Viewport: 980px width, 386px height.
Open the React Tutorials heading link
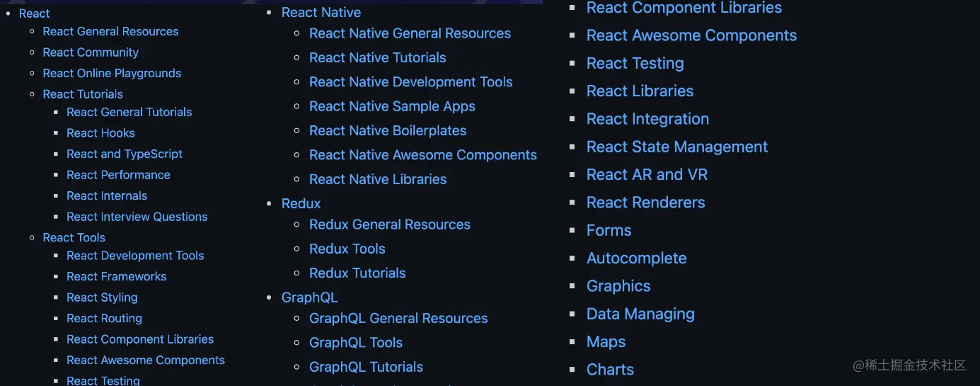[83, 94]
